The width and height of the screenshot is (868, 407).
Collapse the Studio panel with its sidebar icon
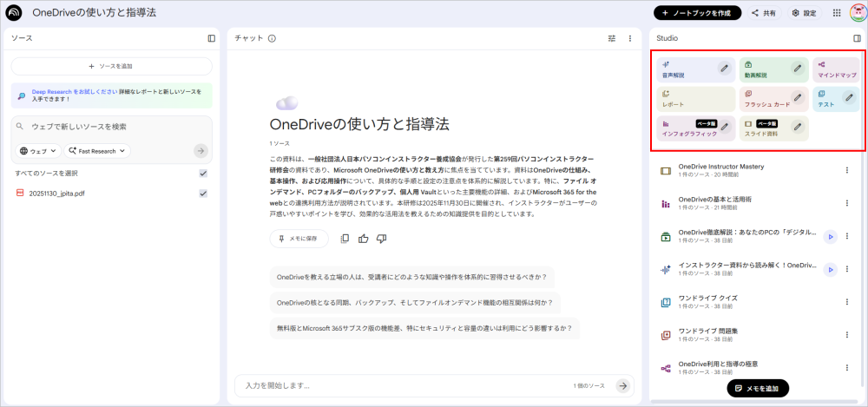click(857, 38)
